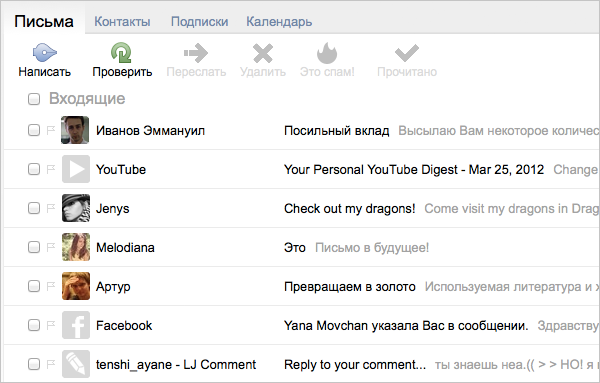Tick the checkbox for Иванов Эммануил email

tap(34, 130)
